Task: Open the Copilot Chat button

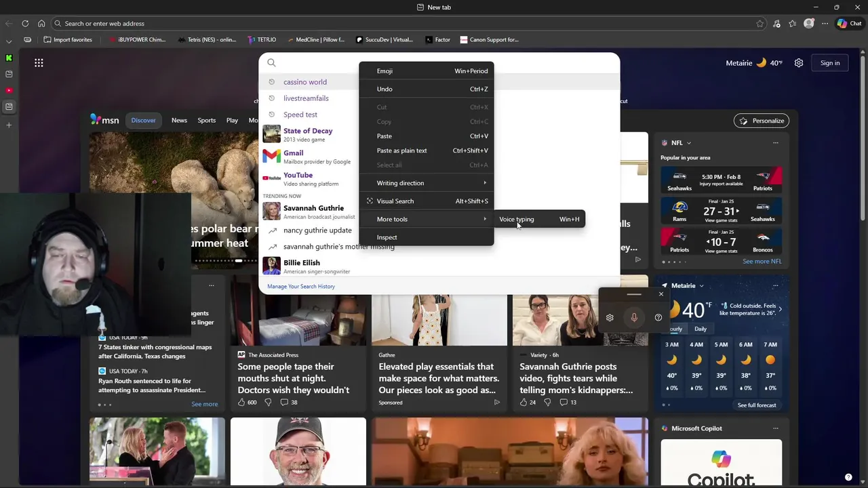Action: (850, 23)
